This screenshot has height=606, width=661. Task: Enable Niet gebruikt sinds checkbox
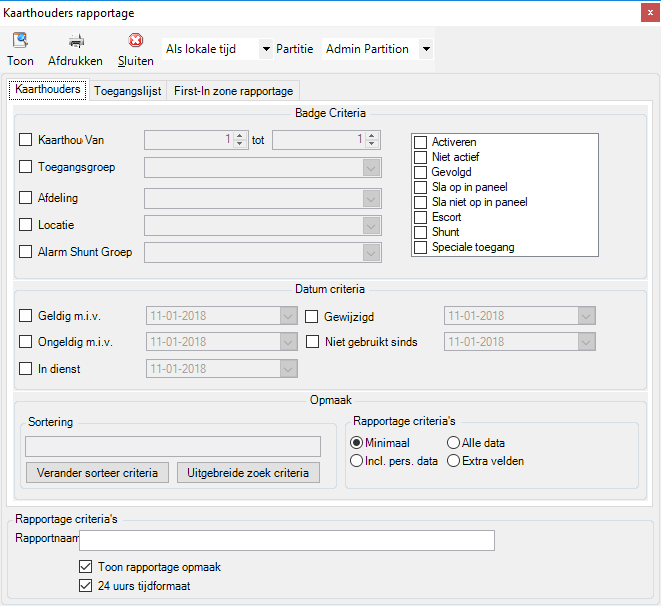[312, 342]
